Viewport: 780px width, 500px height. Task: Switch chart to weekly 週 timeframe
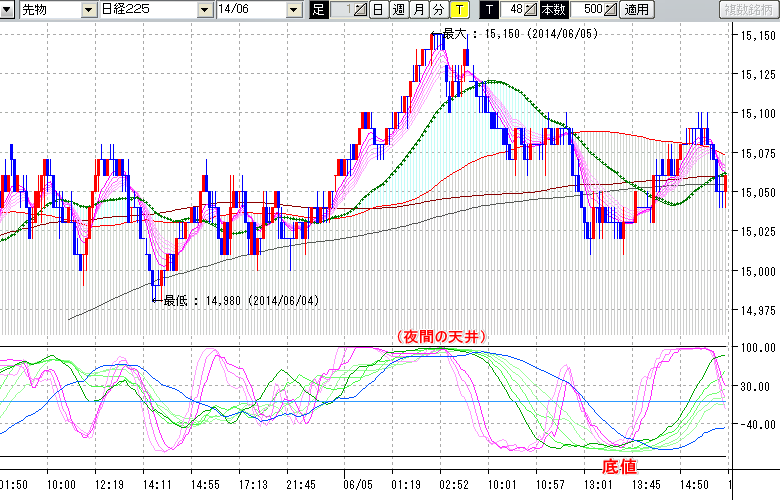point(398,10)
